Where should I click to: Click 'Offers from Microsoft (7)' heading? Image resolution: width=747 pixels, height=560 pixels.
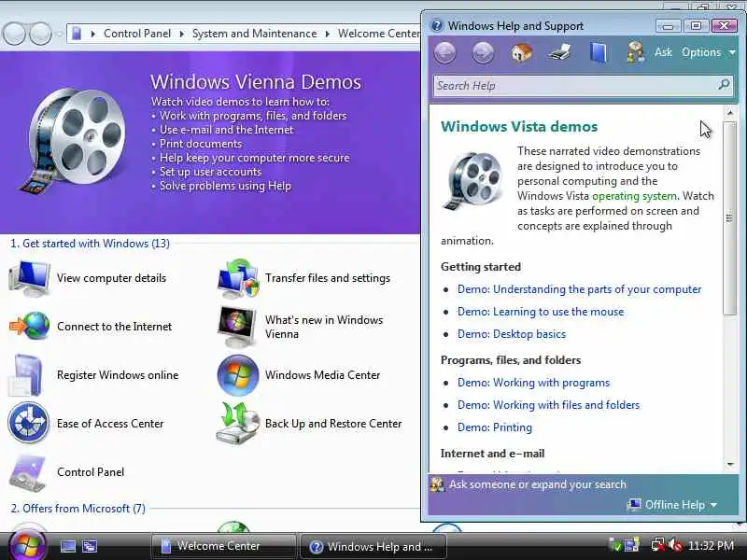click(x=78, y=509)
